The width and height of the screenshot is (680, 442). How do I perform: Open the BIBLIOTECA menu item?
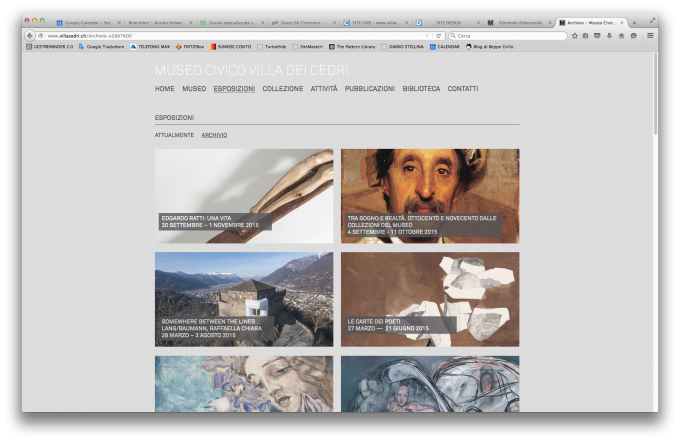tap(421, 89)
